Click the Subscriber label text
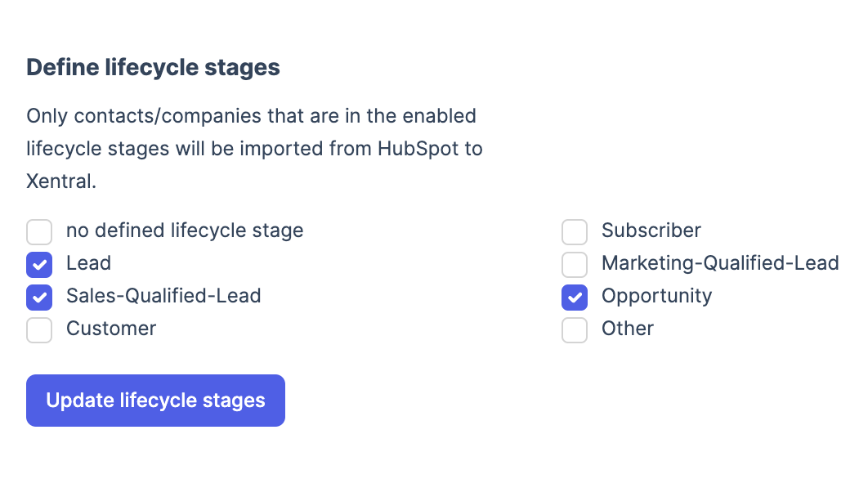The height and width of the screenshot is (488, 868). [x=651, y=231]
